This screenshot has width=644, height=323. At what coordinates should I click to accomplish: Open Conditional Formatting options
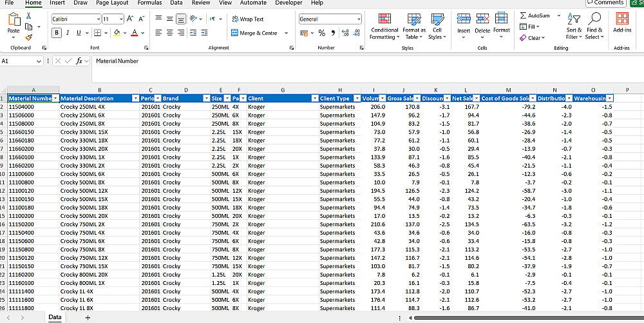384,19
